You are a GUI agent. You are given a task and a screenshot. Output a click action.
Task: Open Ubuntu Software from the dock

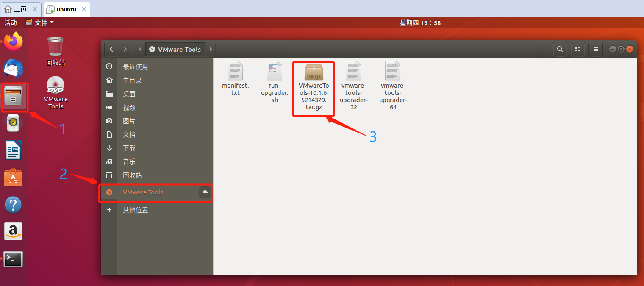(13, 177)
